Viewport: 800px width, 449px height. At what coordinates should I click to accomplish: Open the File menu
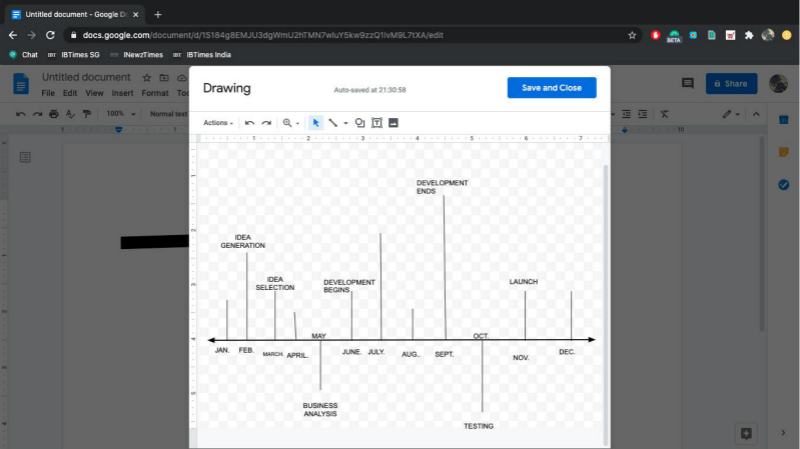[x=47, y=93]
